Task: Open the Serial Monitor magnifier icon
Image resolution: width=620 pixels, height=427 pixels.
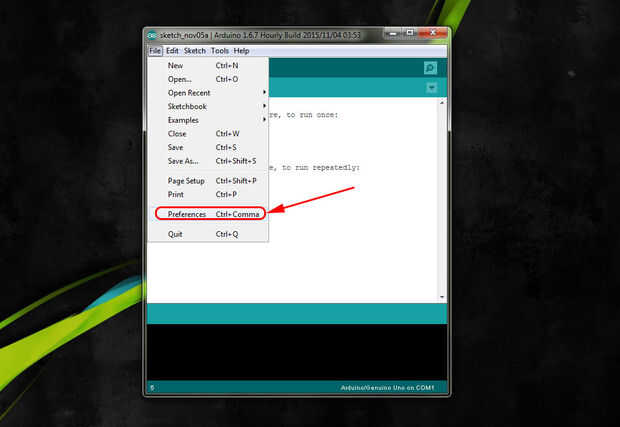Action: point(430,68)
